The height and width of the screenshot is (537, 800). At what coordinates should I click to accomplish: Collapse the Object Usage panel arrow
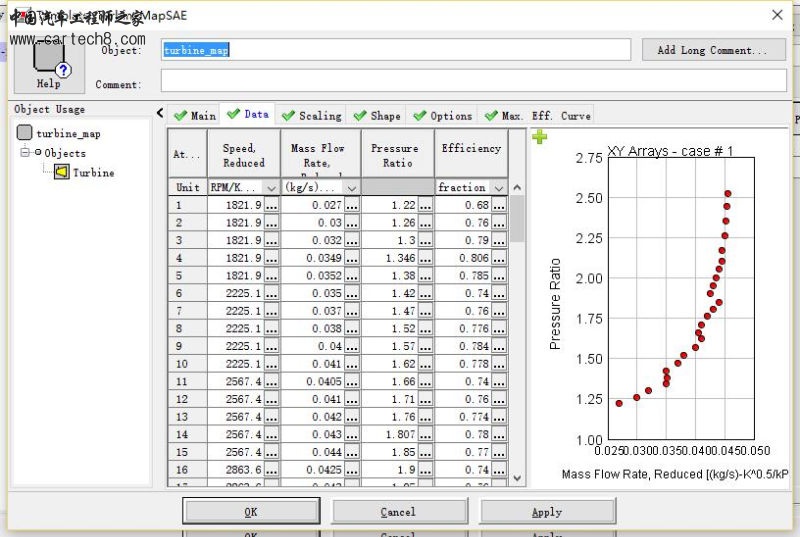[x=160, y=113]
